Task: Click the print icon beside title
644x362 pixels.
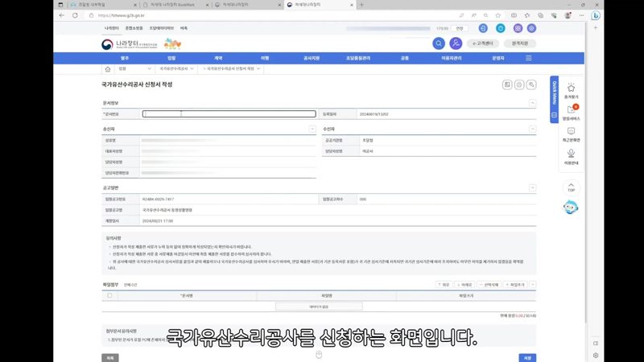Action: [519, 84]
